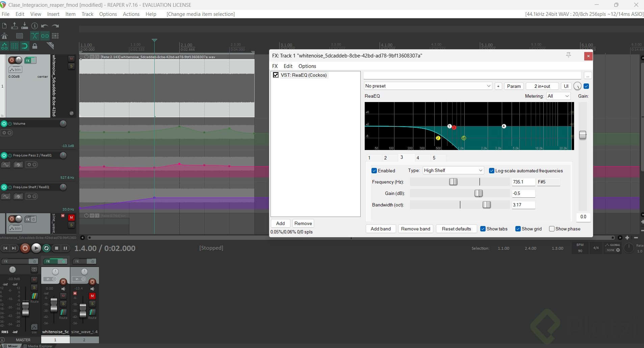Click the project settings info icon
644x348 pixels.
34,26
